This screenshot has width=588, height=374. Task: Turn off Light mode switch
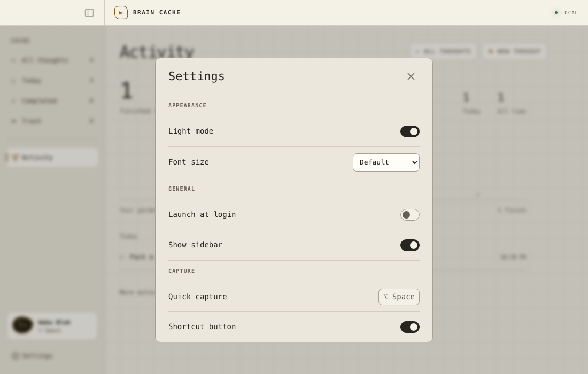[x=410, y=131]
